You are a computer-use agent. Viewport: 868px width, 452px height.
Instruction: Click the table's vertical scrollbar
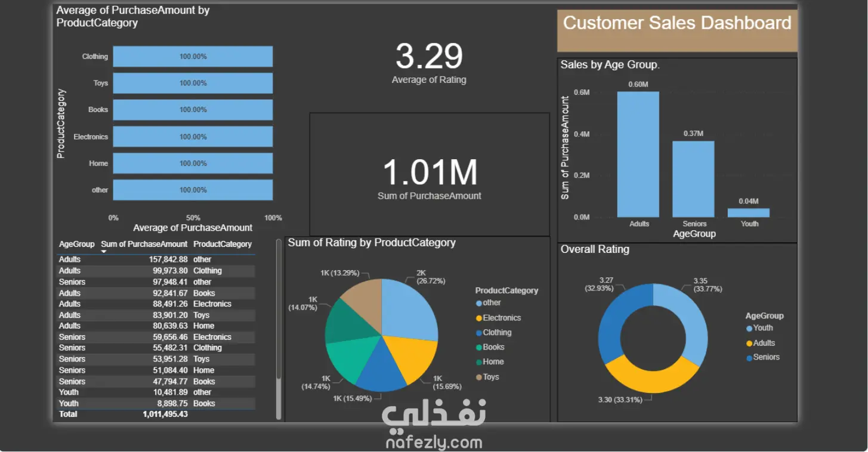click(279, 330)
